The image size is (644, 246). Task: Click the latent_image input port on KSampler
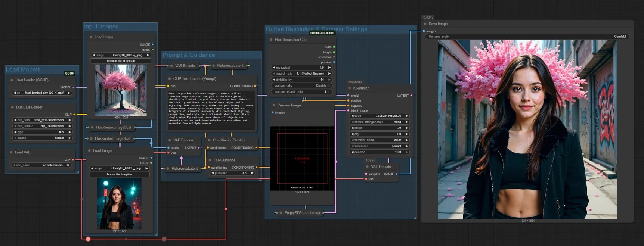(x=348, y=110)
